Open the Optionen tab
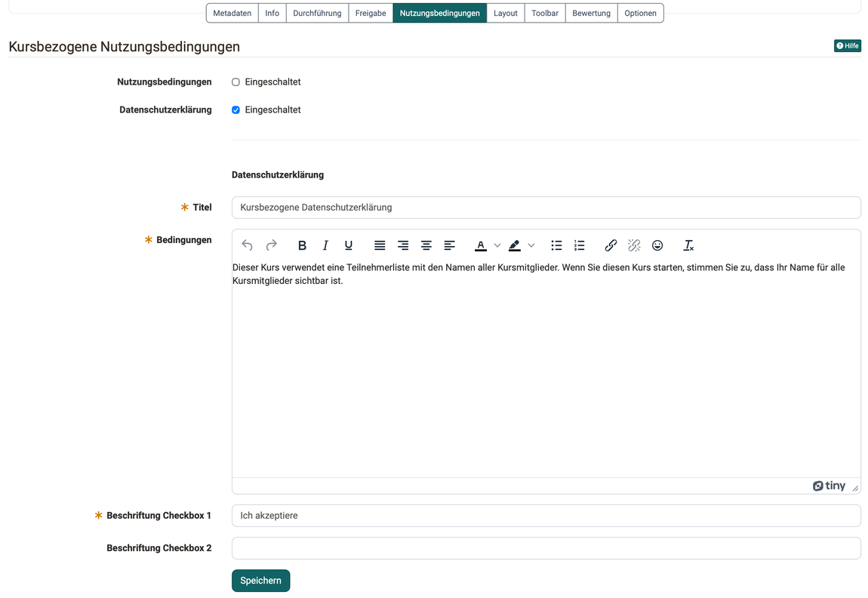 pyautogui.click(x=641, y=14)
